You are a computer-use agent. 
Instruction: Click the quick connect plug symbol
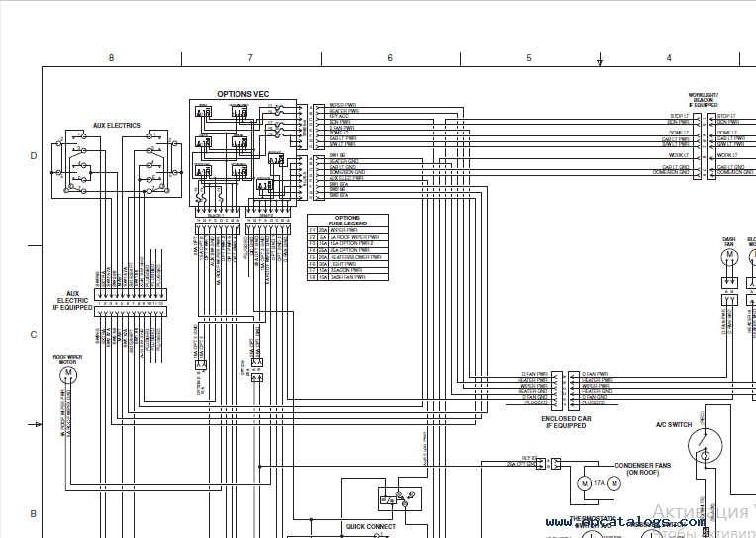[400, 499]
